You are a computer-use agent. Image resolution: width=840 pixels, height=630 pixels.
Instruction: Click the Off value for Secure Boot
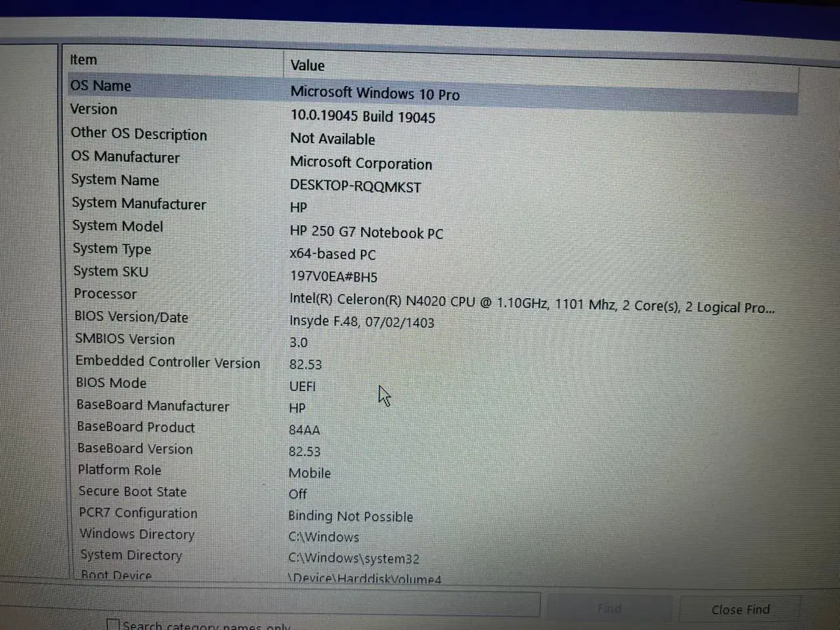coord(298,494)
